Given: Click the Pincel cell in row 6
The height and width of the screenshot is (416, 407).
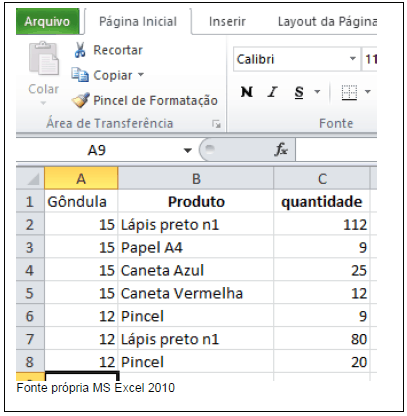Looking at the screenshot, I should click(x=196, y=316).
